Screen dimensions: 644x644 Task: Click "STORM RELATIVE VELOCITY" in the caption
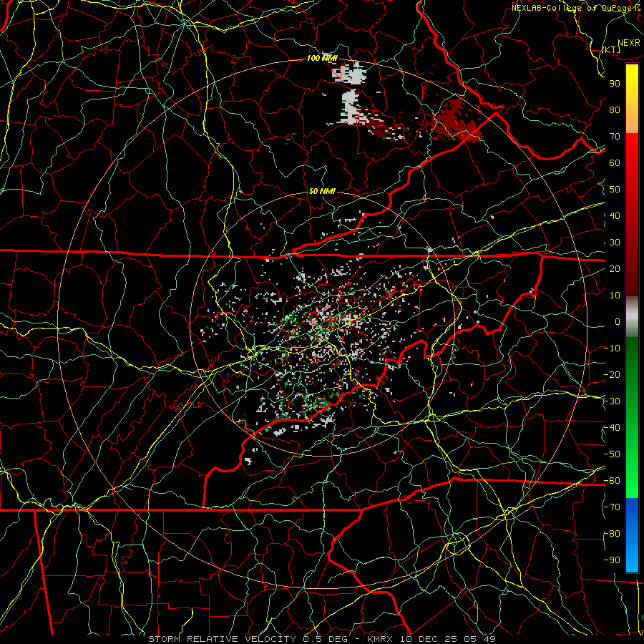(x=222, y=639)
